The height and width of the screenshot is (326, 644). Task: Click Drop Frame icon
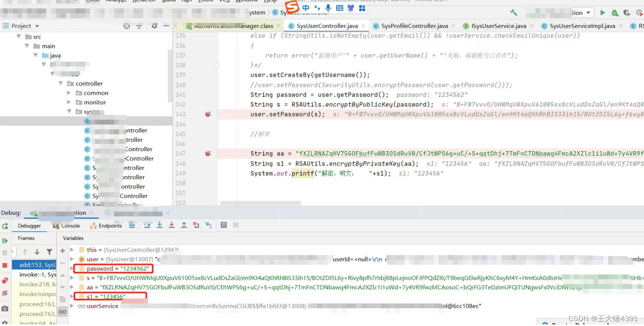pyautogui.click(x=196, y=225)
